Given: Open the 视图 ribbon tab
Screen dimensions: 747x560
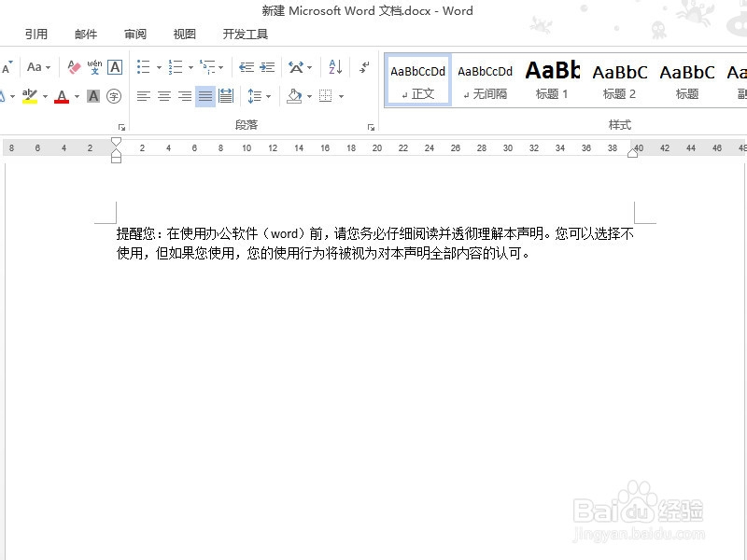Looking at the screenshot, I should tap(183, 34).
